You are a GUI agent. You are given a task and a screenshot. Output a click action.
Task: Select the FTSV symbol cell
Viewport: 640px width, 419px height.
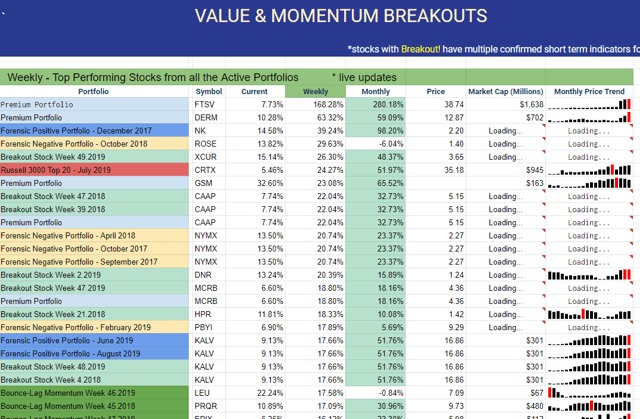(209, 104)
